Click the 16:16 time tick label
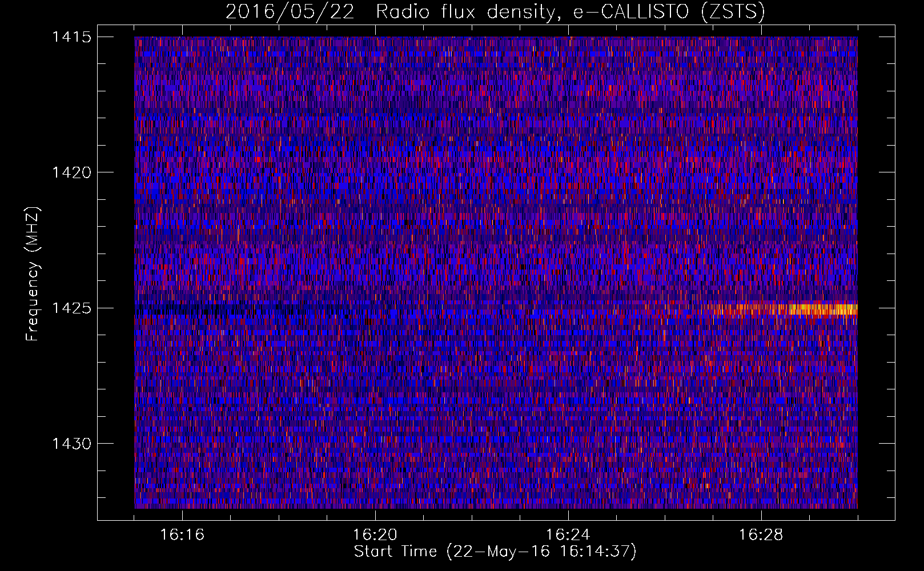Viewport: 924px width, 571px height. 182,535
